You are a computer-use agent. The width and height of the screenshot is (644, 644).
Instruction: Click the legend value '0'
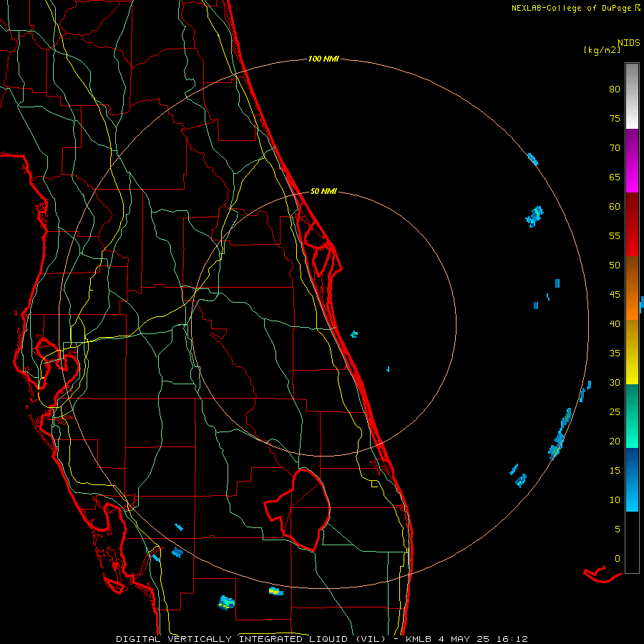618,559
